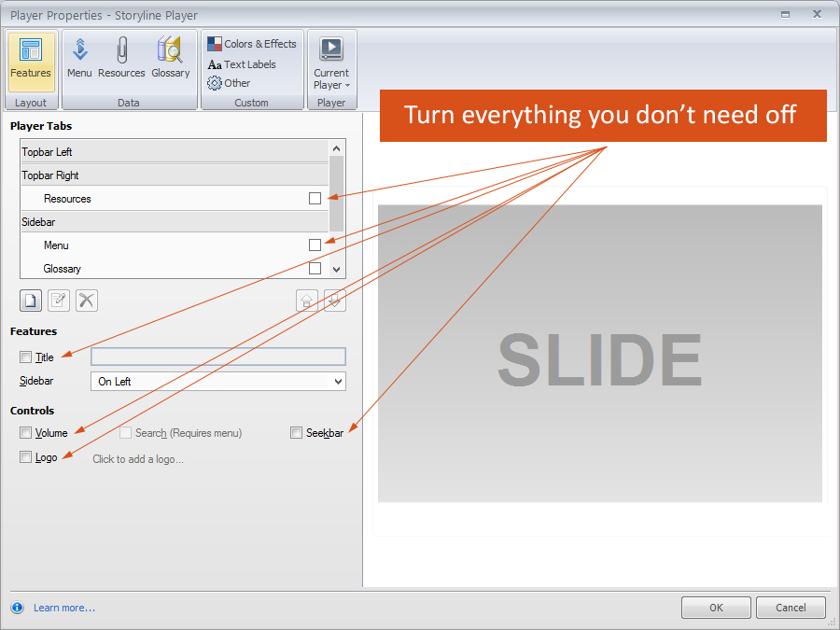840x630 pixels.
Task: Select the Topbar Right row
Action: (175, 175)
